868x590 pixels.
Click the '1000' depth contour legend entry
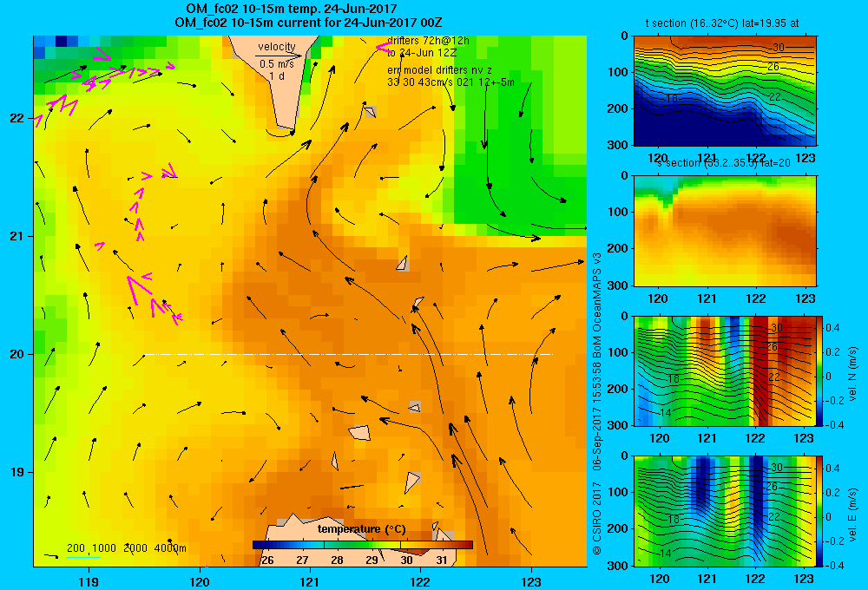pyautogui.click(x=104, y=548)
